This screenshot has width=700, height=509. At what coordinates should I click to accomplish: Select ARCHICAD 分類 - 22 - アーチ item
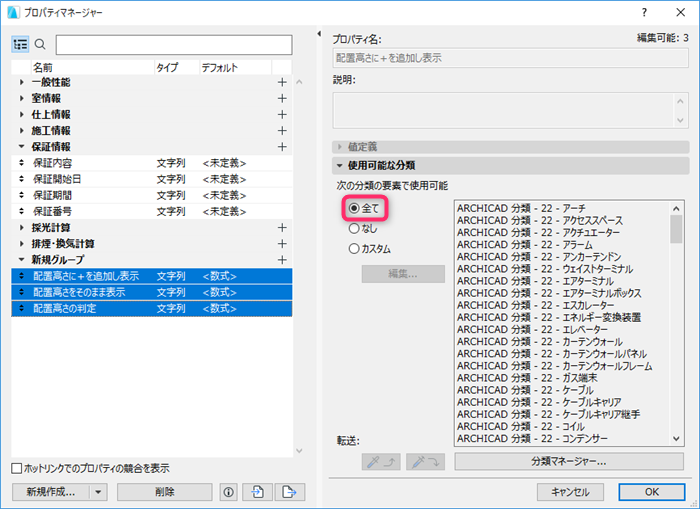(521, 209)
